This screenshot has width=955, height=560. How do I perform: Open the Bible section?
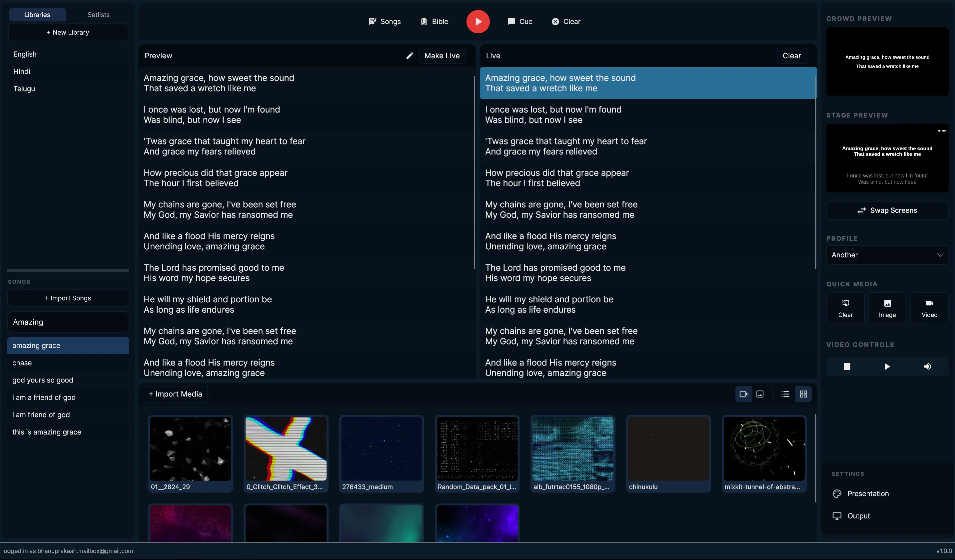click(x=434, y=22)
